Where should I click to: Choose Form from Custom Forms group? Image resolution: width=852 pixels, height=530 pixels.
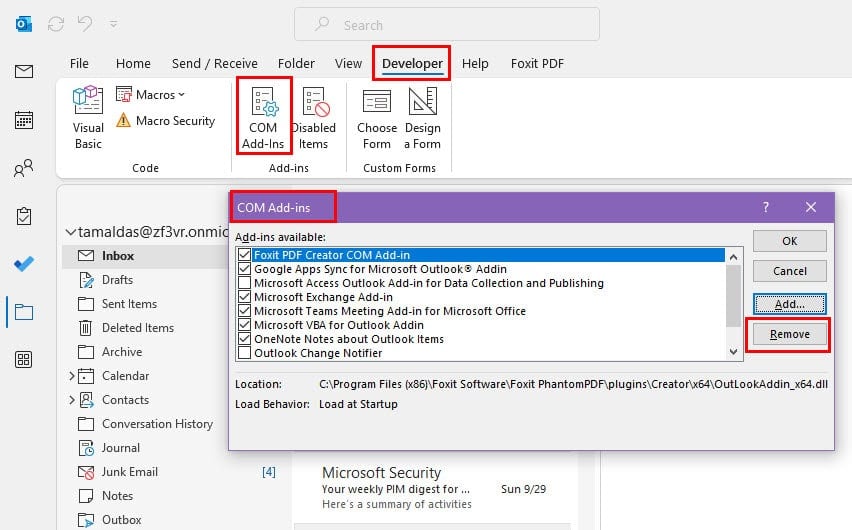(x=377, y=117)
